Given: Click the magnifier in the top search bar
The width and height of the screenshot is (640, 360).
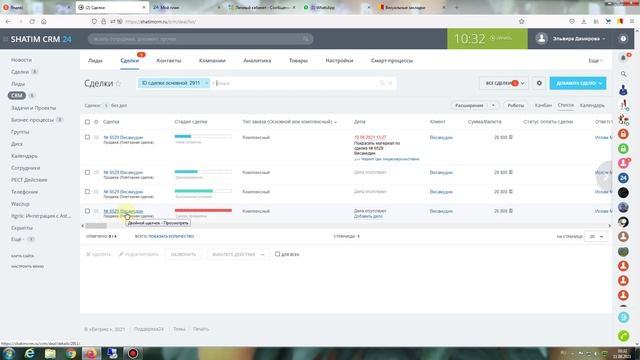Looking at the screenshot, I should [306, 39].
